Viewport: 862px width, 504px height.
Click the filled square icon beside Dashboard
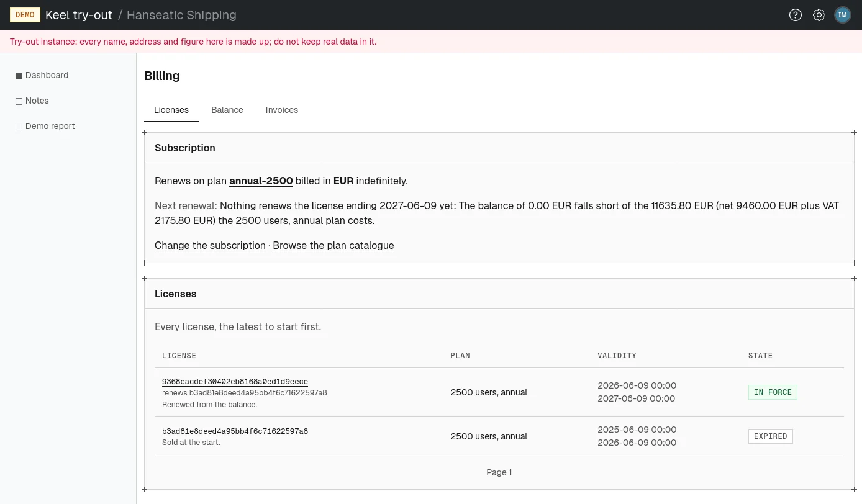click(19, 76)
